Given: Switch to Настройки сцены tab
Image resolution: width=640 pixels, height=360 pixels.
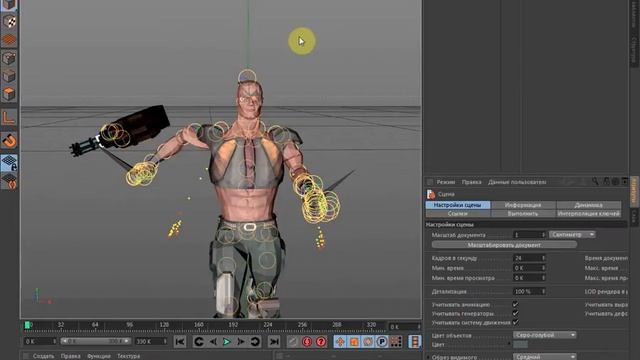Looking at the screenshot, I should pos(458,205).
